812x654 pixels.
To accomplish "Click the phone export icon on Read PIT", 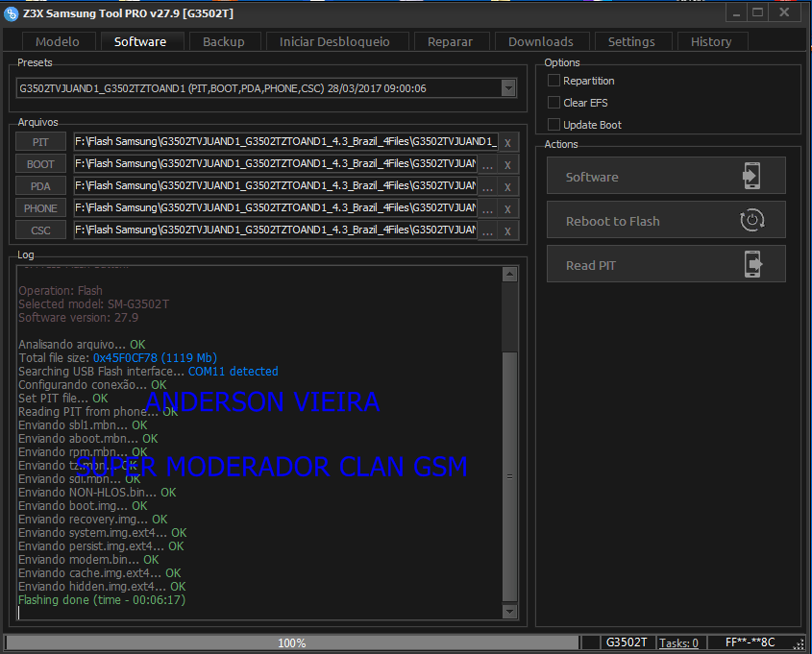I will [753, 264].
